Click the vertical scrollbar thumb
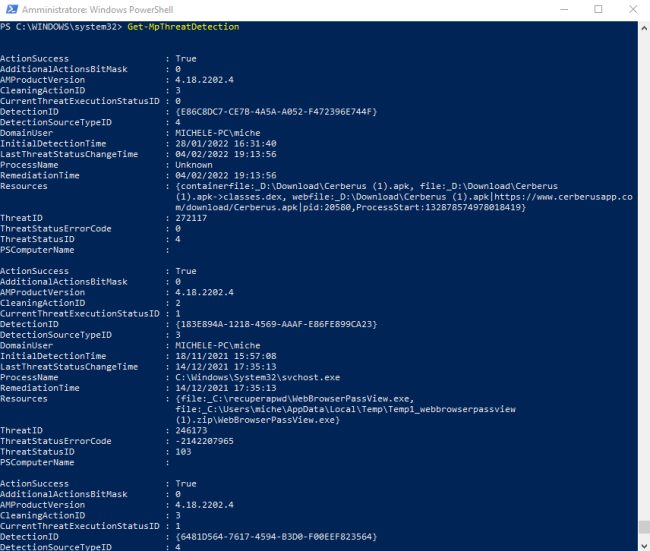 644,527
